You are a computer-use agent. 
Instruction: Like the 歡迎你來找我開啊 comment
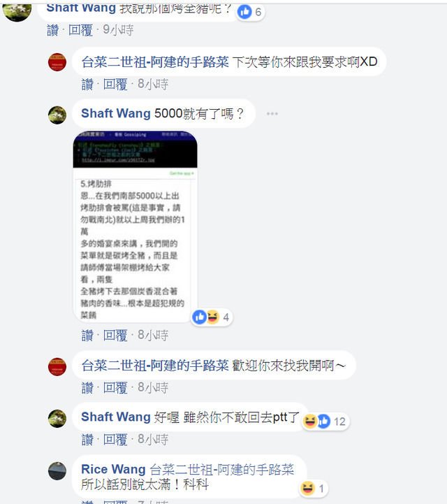(x=87, y=388)
